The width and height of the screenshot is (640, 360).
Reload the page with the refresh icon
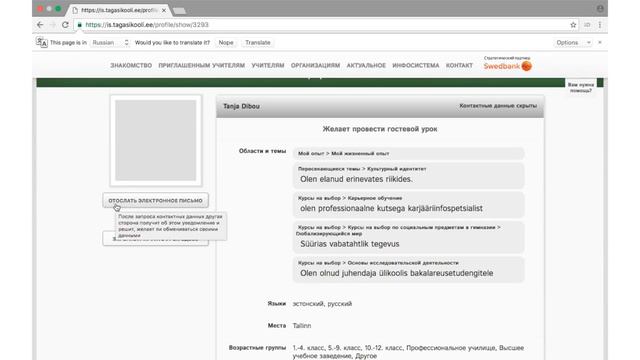(65, 25)
